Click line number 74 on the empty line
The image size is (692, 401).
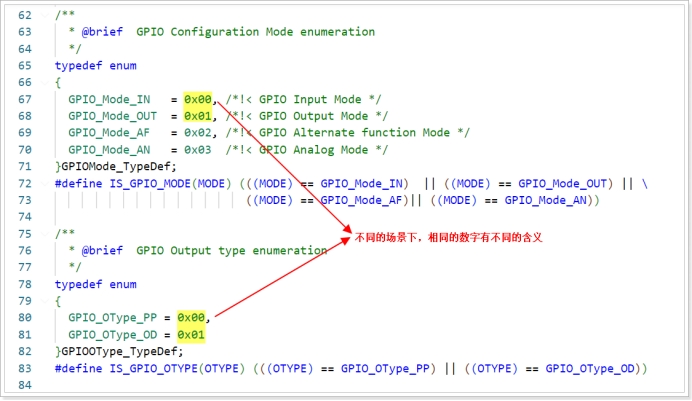coord(25,217)
